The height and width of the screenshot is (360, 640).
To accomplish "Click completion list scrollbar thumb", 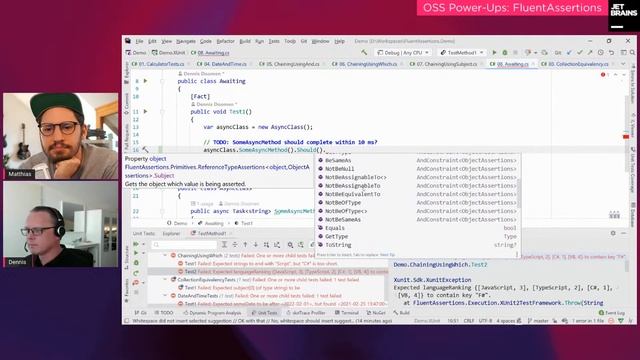I will pyautogui.click(x=519, y=194).
